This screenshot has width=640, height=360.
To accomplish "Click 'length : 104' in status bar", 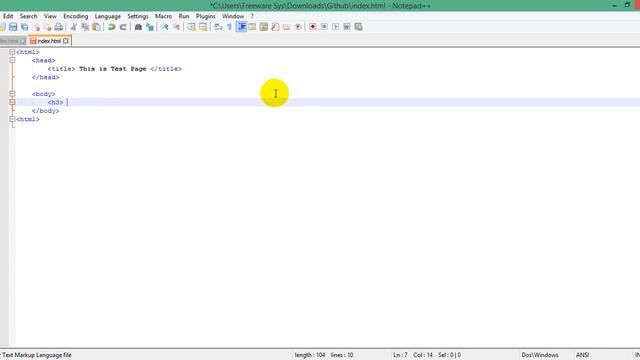I will click(310, 355).
